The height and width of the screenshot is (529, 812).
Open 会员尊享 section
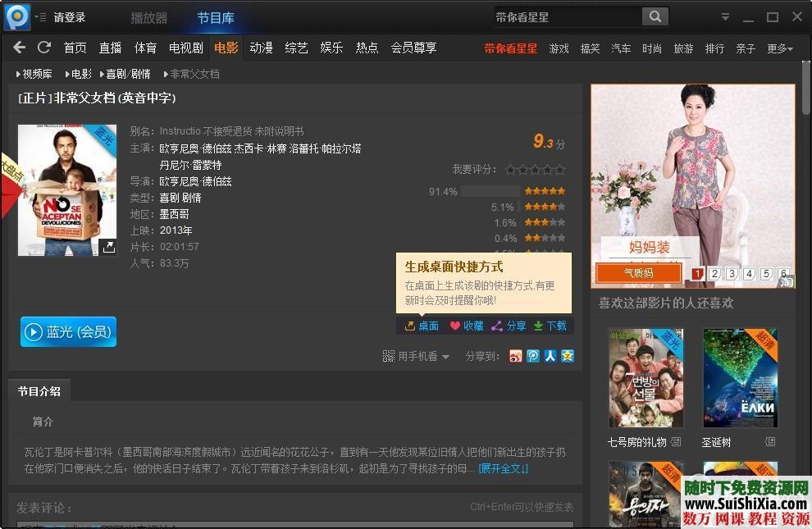tap(413, 48)
